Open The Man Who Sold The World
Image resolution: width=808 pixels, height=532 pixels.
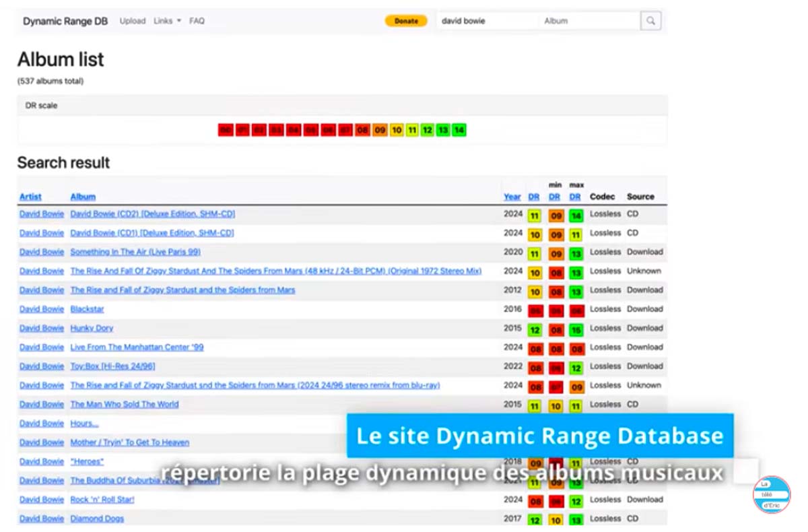(x=125, y=404)
